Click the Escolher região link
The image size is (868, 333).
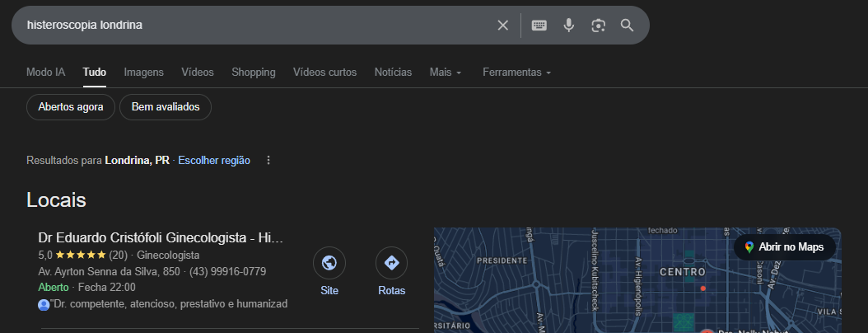pyautogui.click(x=214, y=160)
